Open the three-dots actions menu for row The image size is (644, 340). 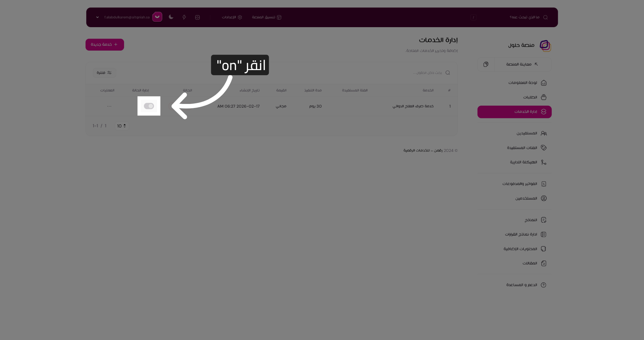coord(109,106)
